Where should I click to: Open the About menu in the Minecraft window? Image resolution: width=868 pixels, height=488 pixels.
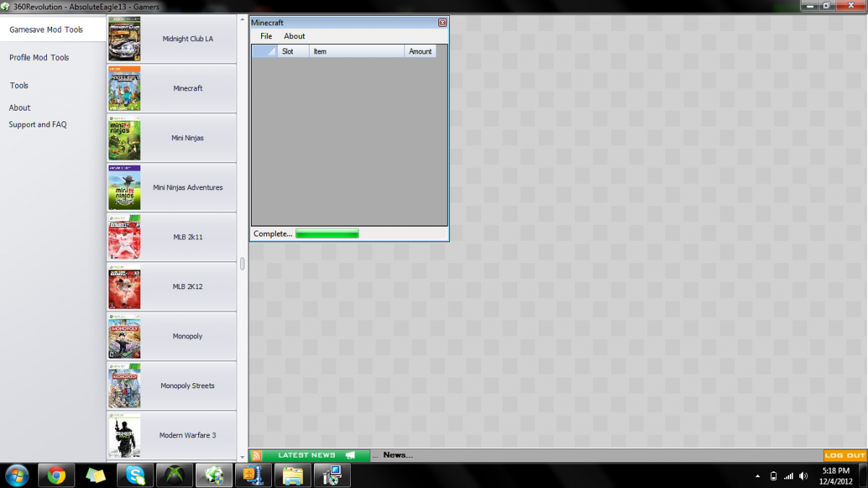[x=294, y=36]
